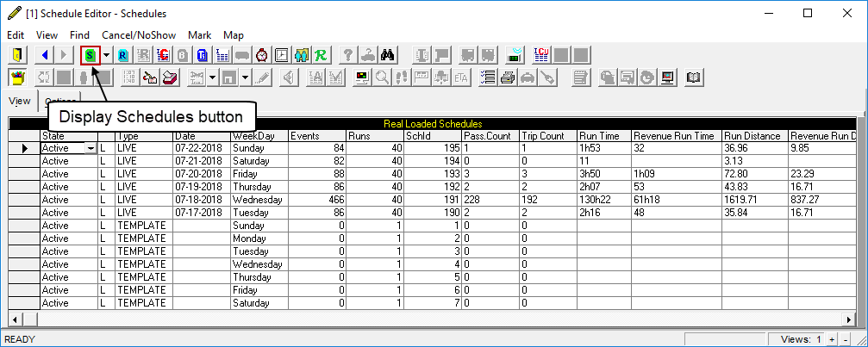The height and width of the screenshot is (347, 868).
Task: Select the TEMPLATE cell in Monday row
Action: click(x=144, y=239)
